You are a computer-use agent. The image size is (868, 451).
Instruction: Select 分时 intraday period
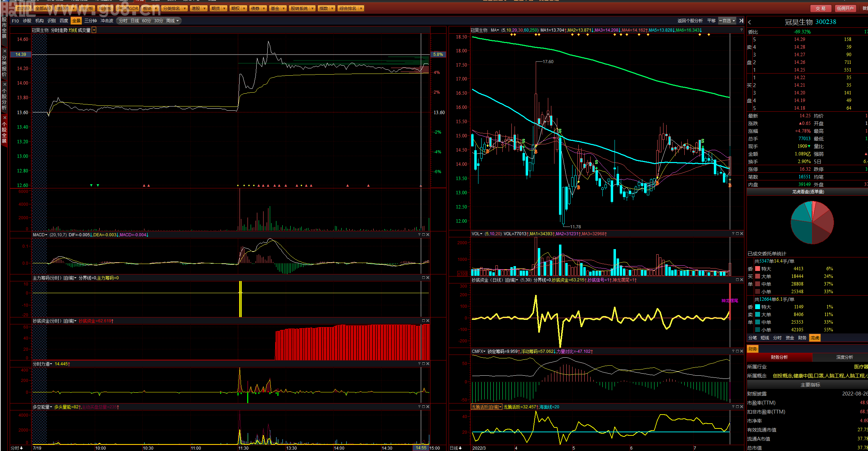(123, 21)
